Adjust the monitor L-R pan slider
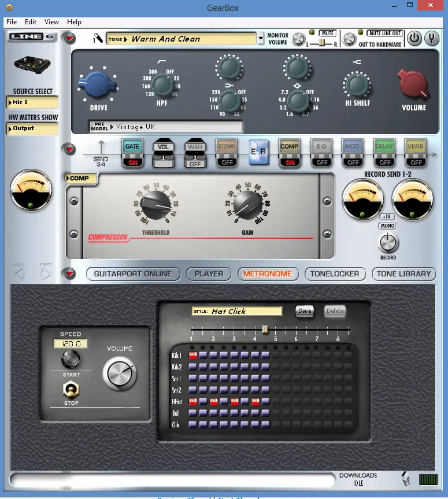Image resolution: width=448 pixels, height=499 pixels. point(321,43)
